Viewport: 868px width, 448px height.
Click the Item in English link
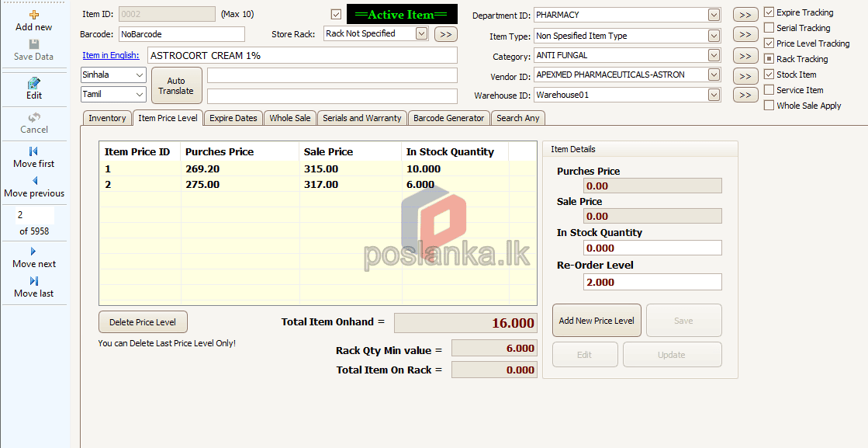[111, 55]
